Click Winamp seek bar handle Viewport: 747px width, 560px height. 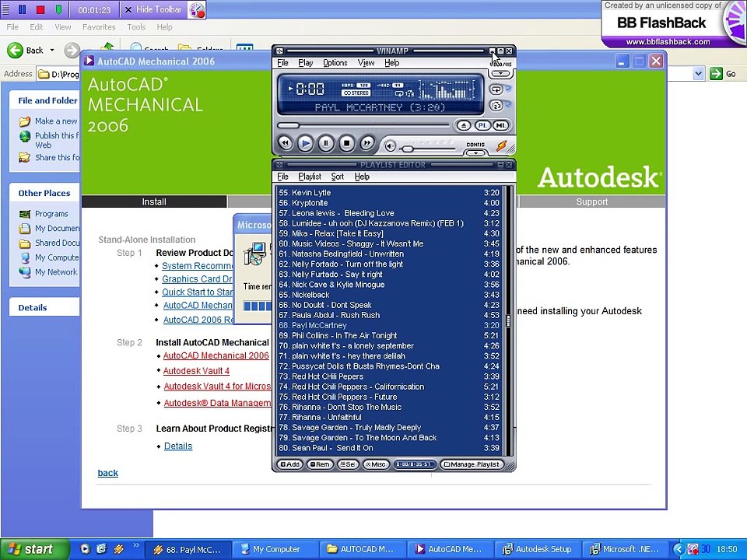(x=288, y=126)
